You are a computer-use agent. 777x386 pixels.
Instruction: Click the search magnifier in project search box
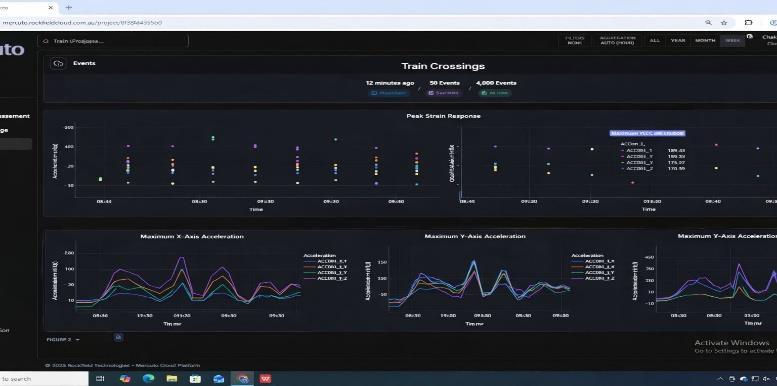(x=46, y=41)
